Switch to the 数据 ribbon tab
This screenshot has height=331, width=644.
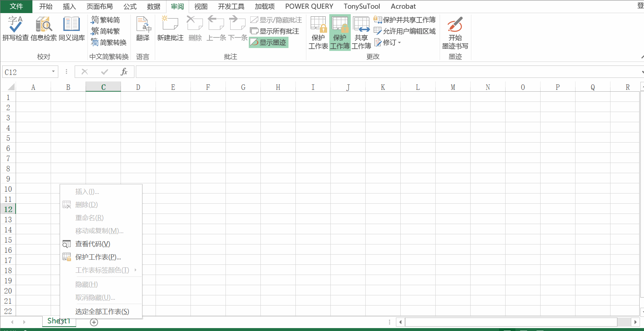click(x=153, y=6)
